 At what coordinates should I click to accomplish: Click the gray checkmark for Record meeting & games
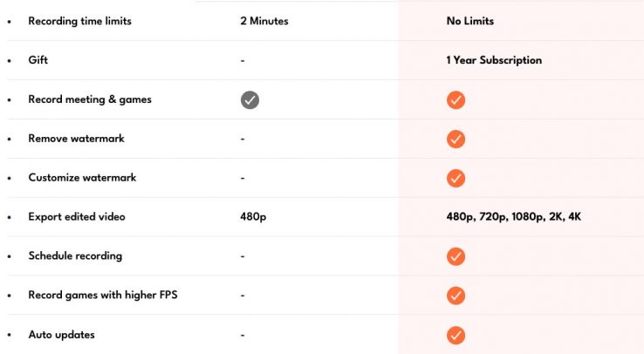(x=250, y=99)
